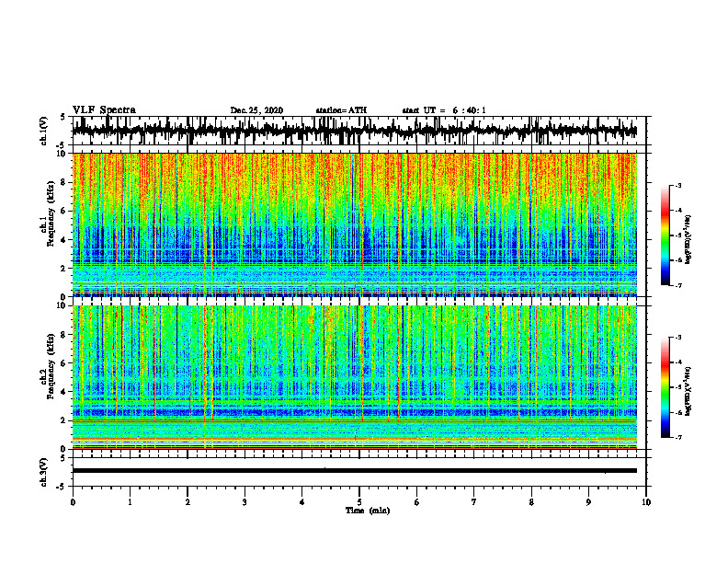Screen dimensions: 728x563
Task: Click the "-5" tick on the ch.3(V) axis
Action: (62, 487)
